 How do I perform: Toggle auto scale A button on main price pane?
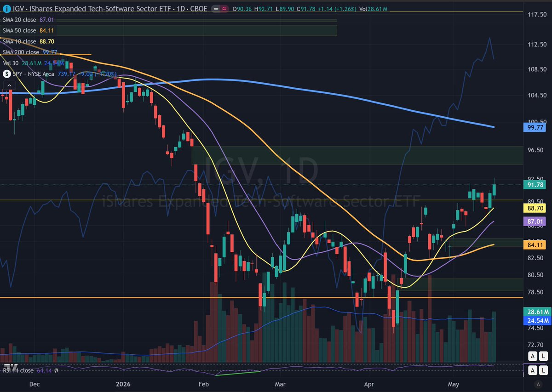coord(532,356)
